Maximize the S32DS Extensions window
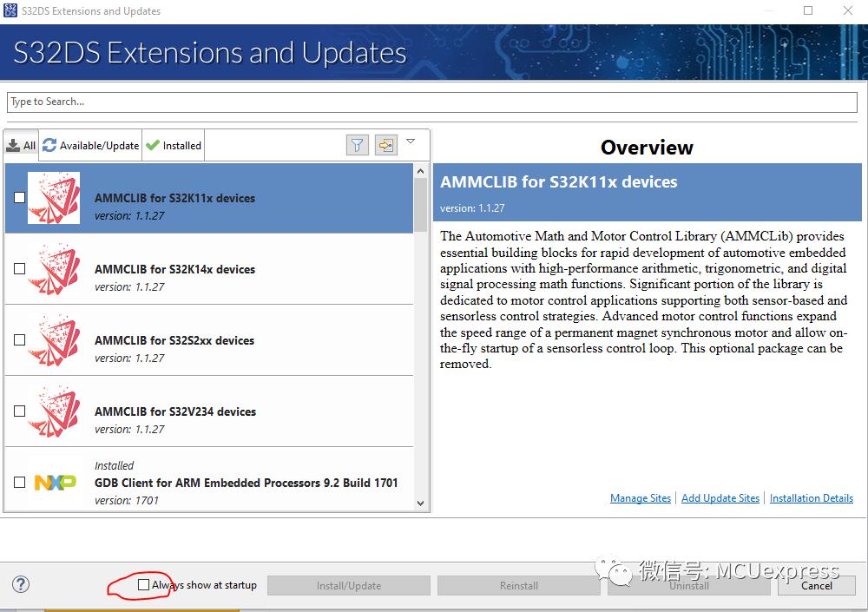Viewport: 868px width, 612px height. pos(808,10)
